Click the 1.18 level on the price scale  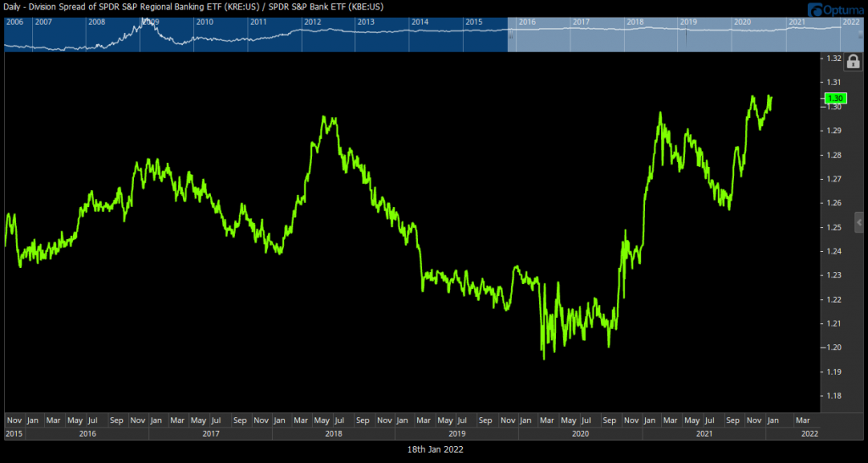click(832, 396)
